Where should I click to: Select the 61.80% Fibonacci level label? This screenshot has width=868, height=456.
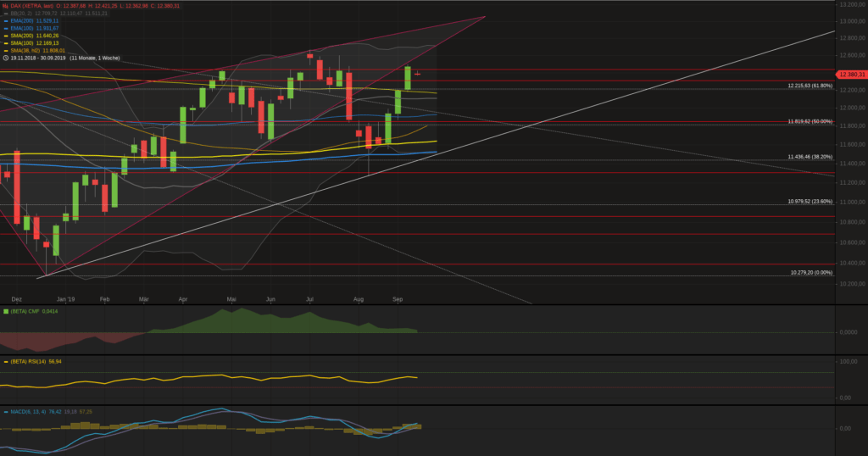click(810, 86)
